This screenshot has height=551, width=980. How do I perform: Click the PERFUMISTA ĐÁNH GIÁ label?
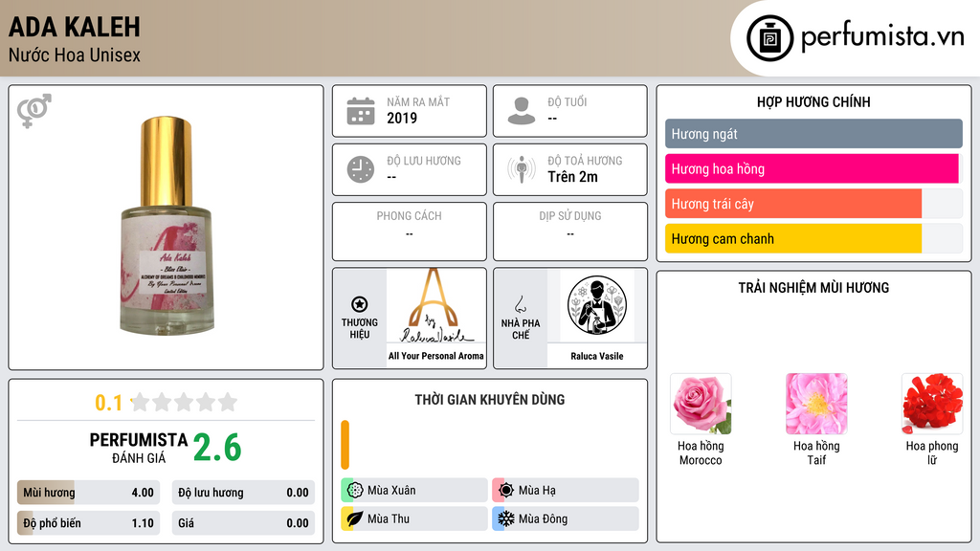click(139, 449)
